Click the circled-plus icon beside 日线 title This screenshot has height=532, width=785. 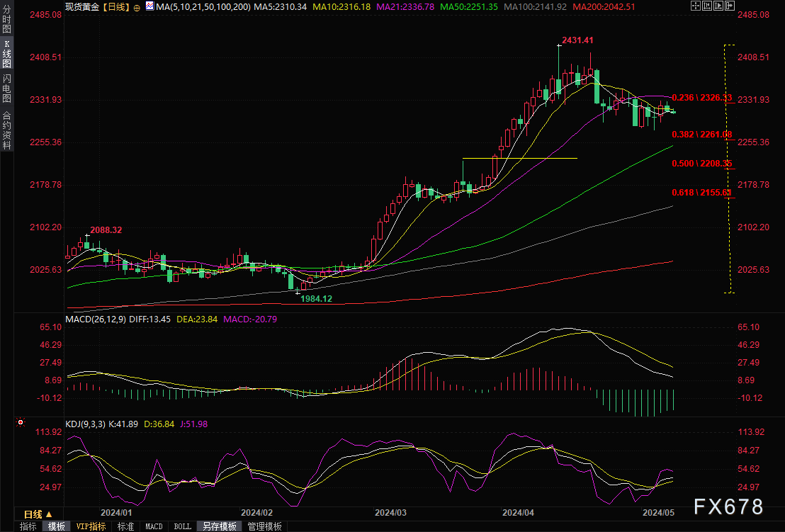point(137,6)
